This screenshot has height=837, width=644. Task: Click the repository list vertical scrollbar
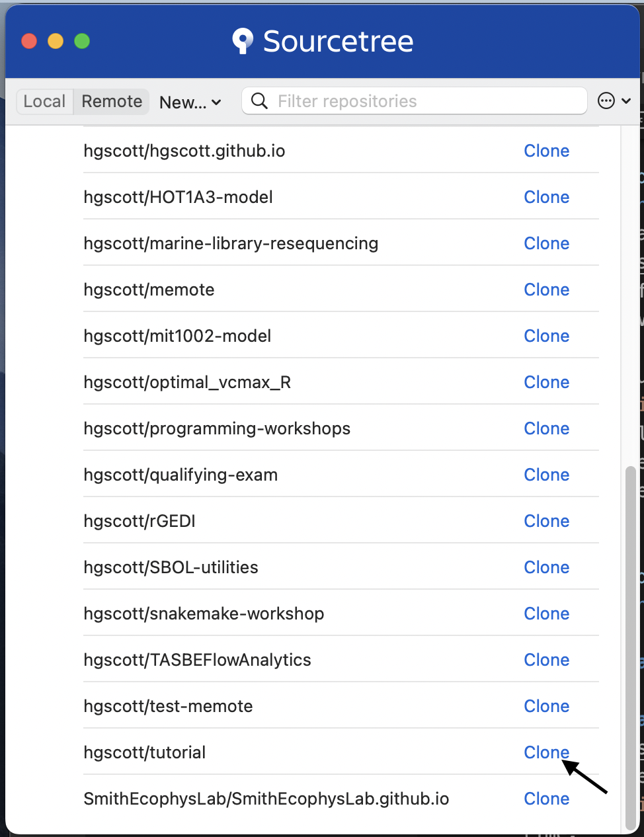(x=631, y=648)
